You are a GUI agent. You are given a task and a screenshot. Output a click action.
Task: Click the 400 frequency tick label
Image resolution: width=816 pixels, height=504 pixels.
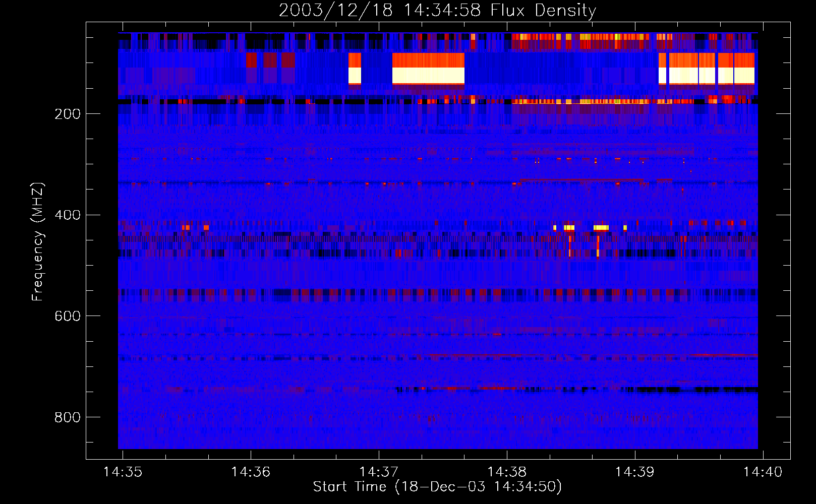click(68, 215)
